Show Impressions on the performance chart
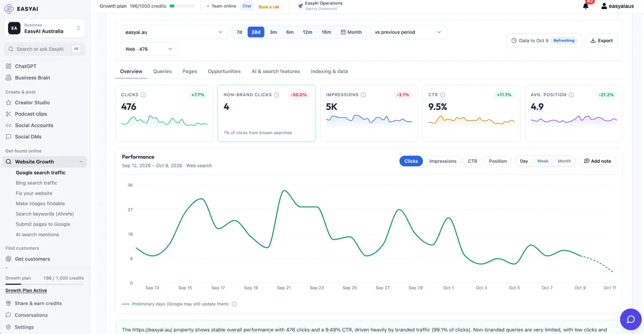 point(443,161)
